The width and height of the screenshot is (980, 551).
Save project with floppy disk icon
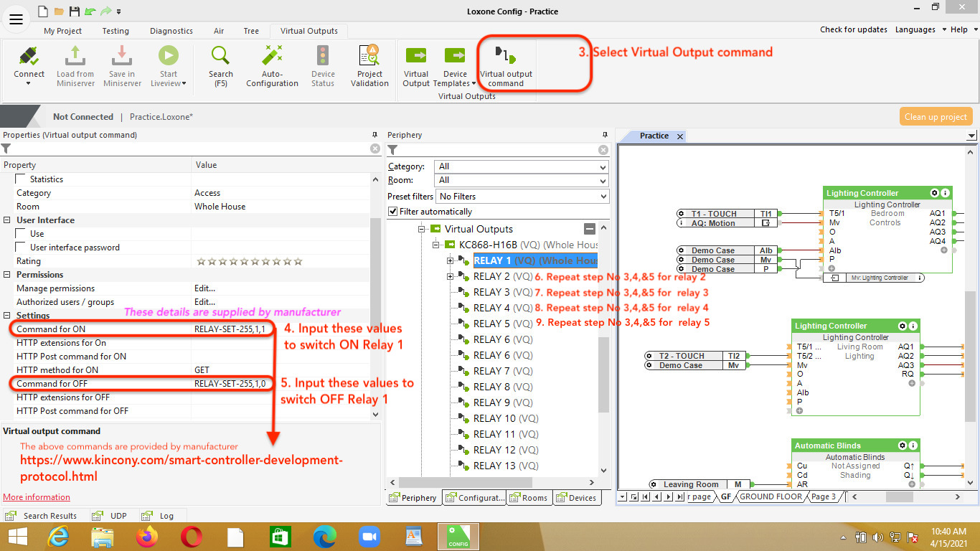[74, 11]
